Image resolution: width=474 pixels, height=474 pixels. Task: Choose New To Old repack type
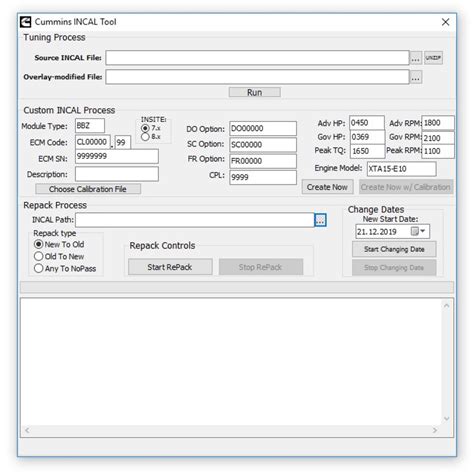[x=39, y=244]
